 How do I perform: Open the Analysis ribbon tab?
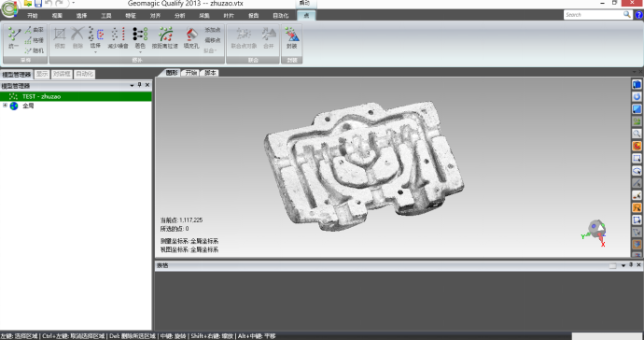pos(180,16)
